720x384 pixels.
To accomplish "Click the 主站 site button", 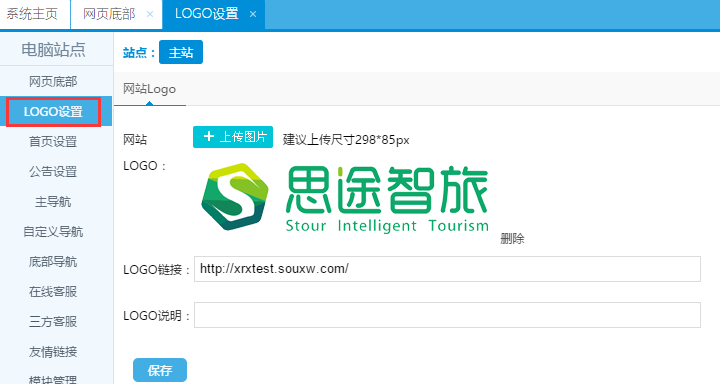I will pyautogui.click(x=181, y=52).
